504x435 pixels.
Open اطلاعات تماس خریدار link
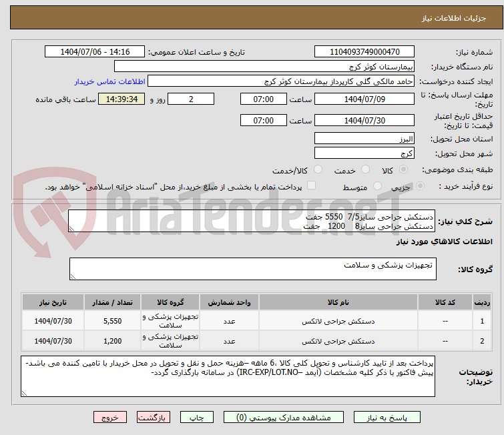click(x=110, y=81)
